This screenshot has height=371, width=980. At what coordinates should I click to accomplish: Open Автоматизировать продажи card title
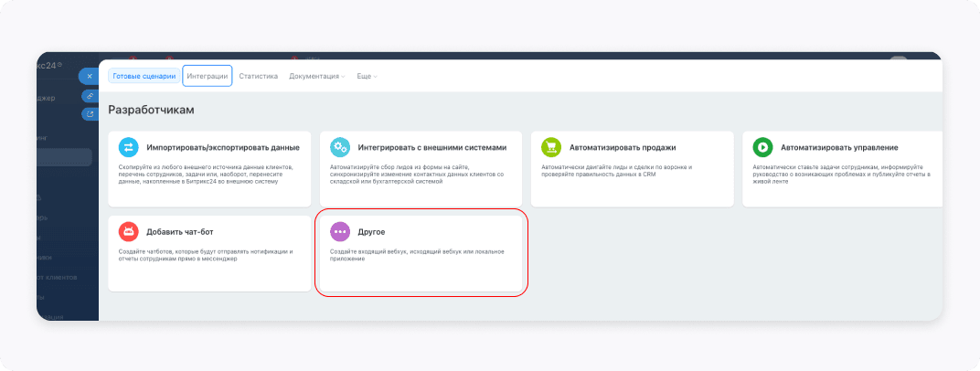tap(623, 148)
